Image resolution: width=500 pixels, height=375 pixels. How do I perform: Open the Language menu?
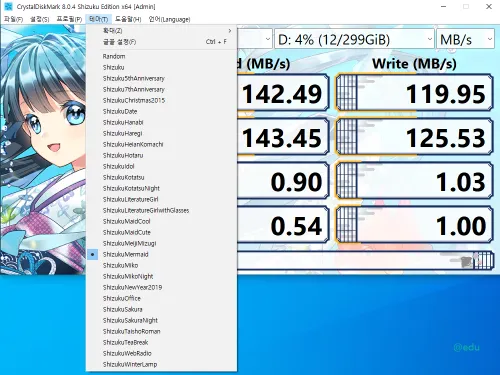(x=169, y=19)
